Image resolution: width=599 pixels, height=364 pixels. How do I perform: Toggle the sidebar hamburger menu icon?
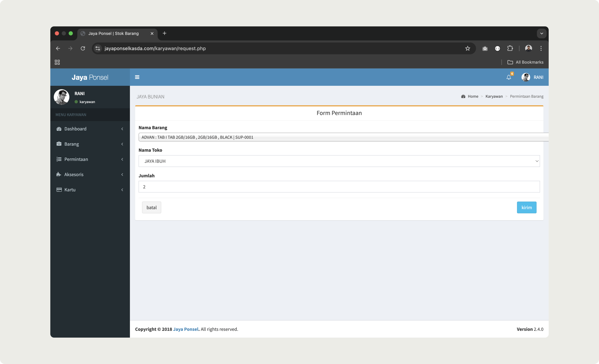point(137,77)
